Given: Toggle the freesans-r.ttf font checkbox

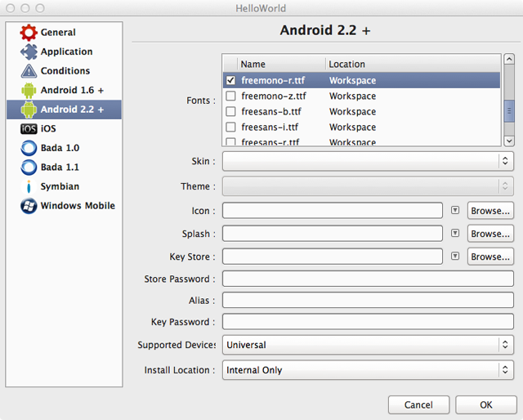Looking at the screenshot, I should (x=230, y=142).
